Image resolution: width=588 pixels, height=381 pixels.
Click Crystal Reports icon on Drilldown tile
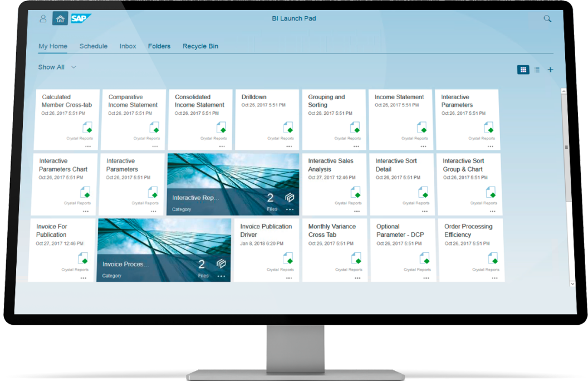click(288, 127)
